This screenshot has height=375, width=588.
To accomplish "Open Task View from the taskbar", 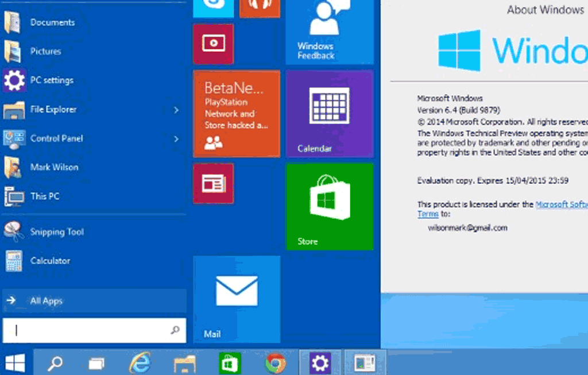I will coord(96,363).
